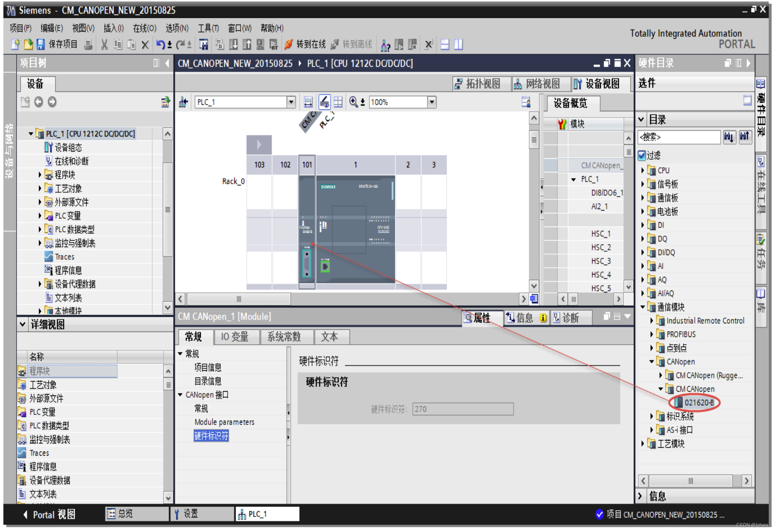Click 设置 in the bottom task bar
This screenshot has width=776, height=532.
point(202,514)
